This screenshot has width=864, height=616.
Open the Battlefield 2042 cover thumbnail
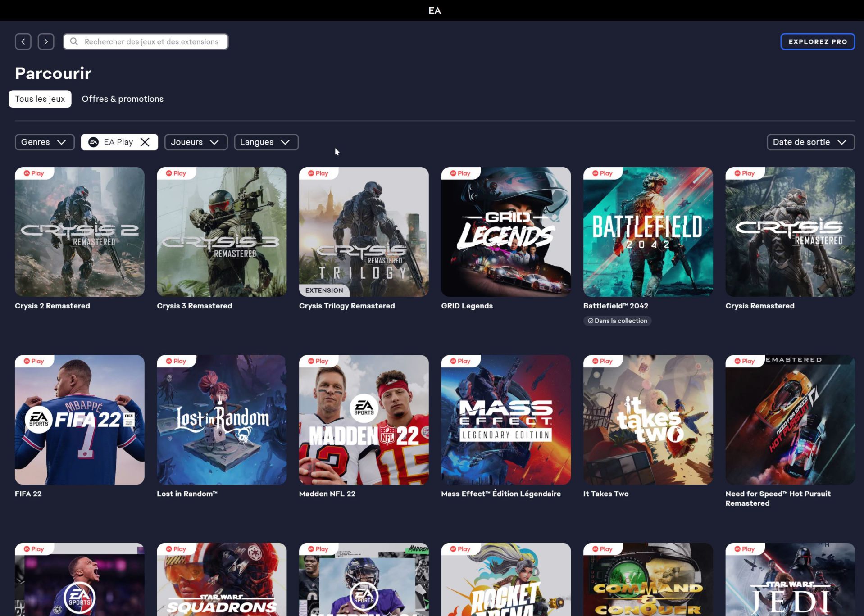tap(648, 232)
